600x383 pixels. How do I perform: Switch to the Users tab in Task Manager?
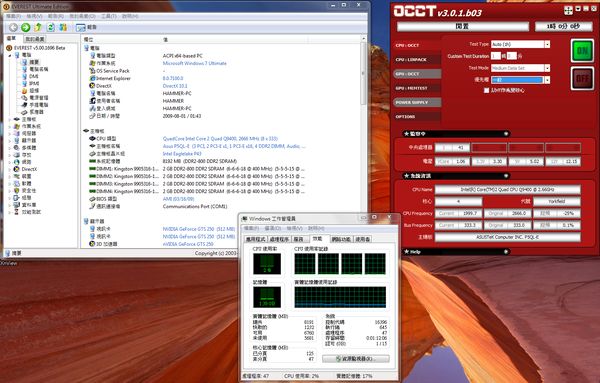pyautogui.click(x=362, y=239)
